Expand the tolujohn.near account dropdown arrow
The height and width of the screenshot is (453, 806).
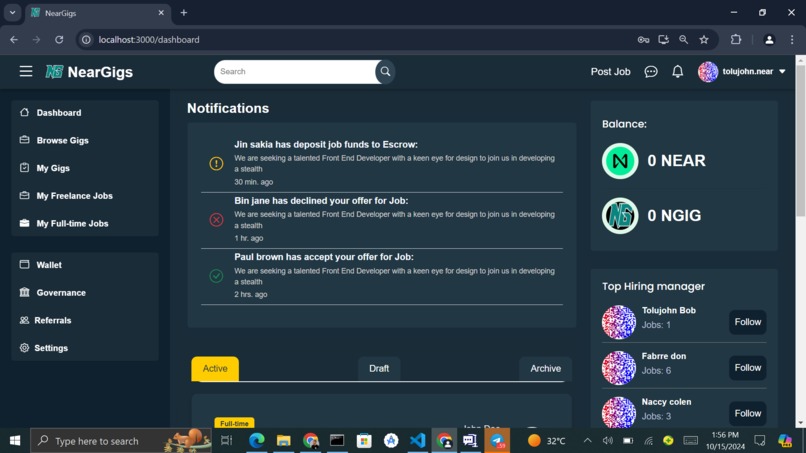click(x=782, y=71)
